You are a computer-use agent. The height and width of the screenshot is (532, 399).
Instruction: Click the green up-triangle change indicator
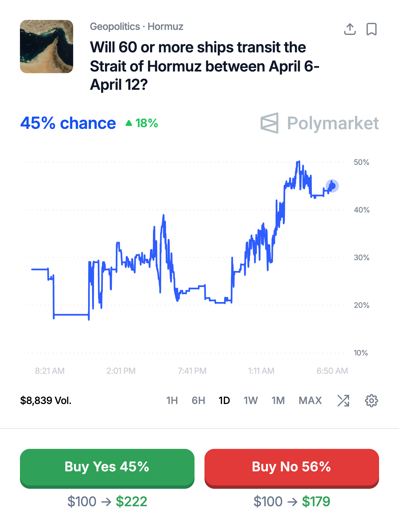click(x=129, y=123)
